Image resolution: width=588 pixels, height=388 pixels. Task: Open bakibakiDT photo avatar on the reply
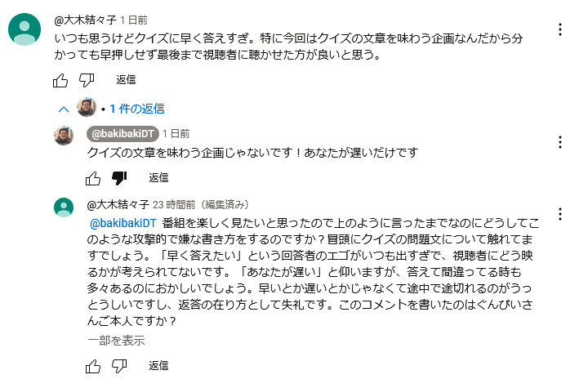point(64,136)
